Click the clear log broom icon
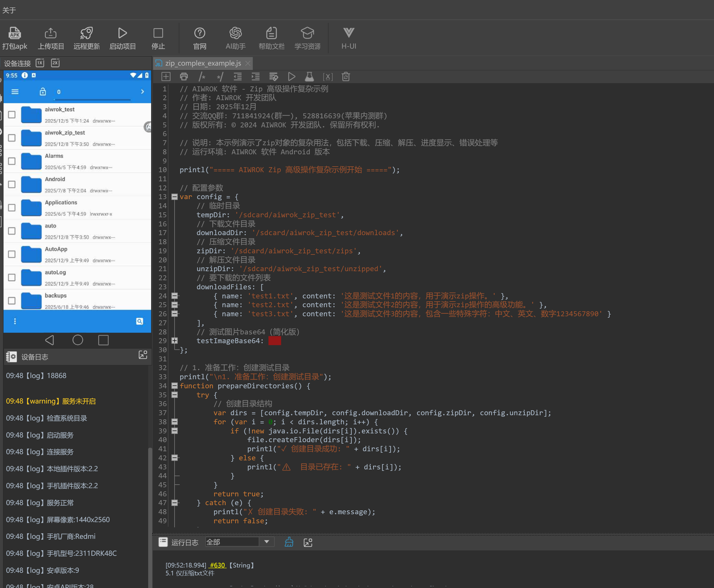The image size is (714, 588). coord(289,542)
